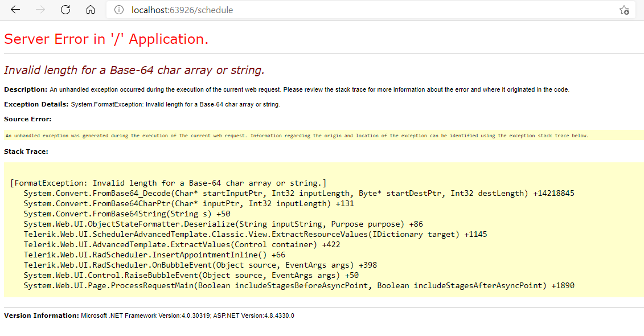This screenshot has width=644, height=336.
Task: Click 'System.FormatException' in Exception Details line
Action: click(x=106, y=104)
